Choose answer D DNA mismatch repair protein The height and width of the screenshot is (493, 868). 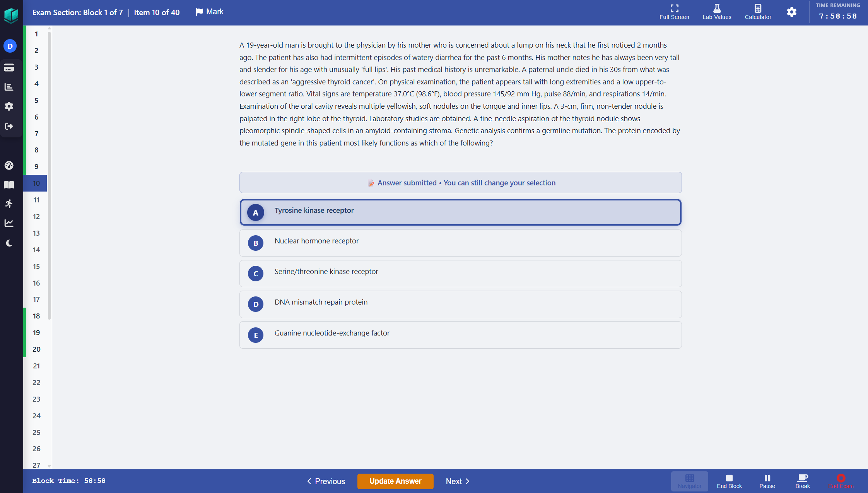coord(460,304)
